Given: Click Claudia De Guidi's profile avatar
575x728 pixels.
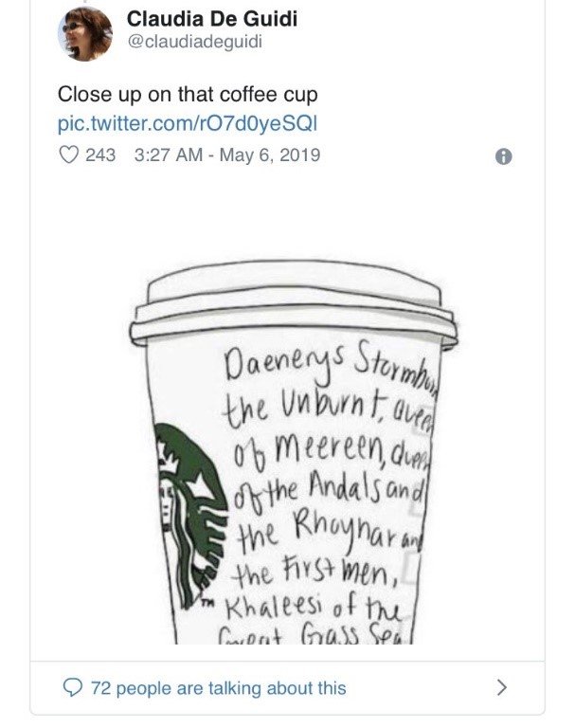Looking at the screenshot, I should click(85, 34).
